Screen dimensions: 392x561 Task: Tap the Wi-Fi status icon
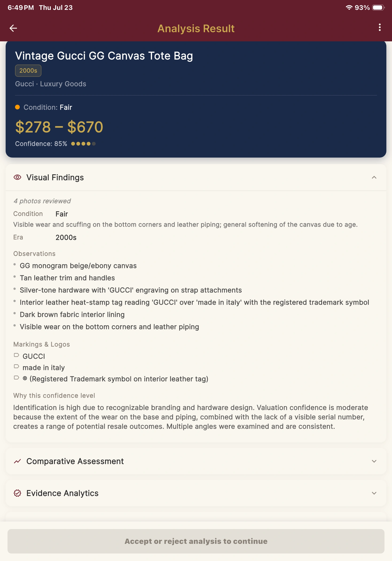(349, 8)
